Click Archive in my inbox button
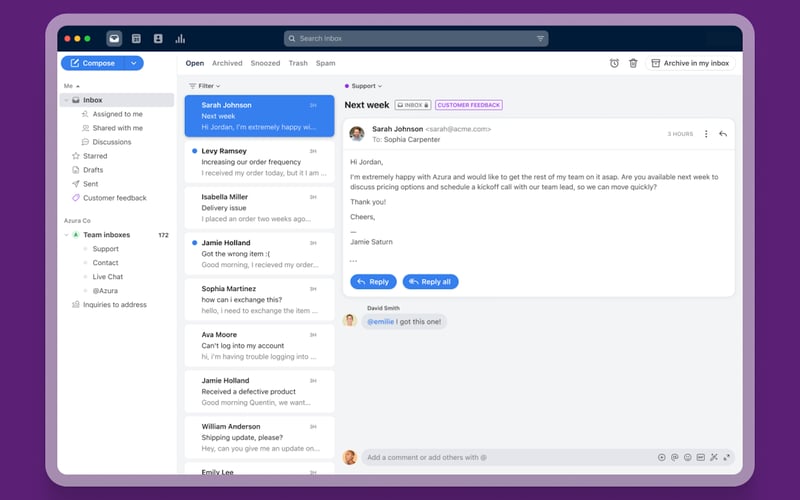The height and width of the screenshot is (500, 800). (x=690, y=63)
